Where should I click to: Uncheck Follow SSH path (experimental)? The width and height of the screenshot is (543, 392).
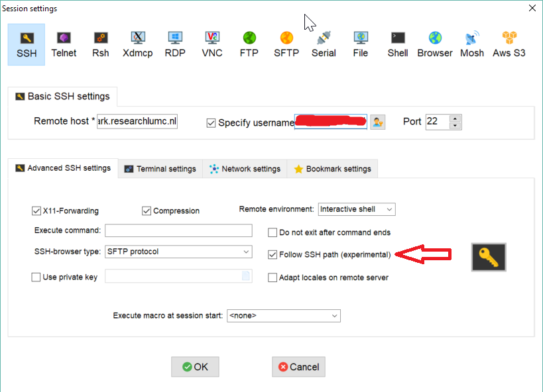272,254
